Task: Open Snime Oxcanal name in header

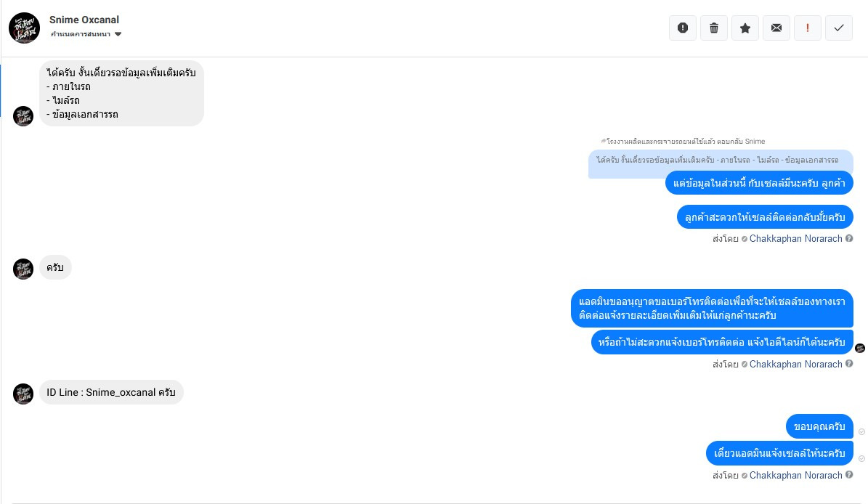Action: [84, 20]
